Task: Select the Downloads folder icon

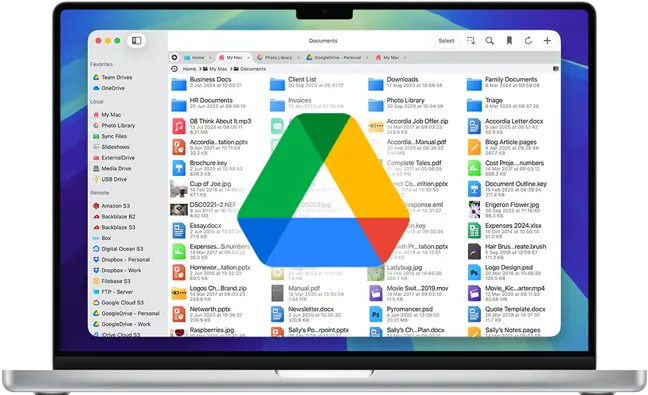Action: [x=376, y=84]
